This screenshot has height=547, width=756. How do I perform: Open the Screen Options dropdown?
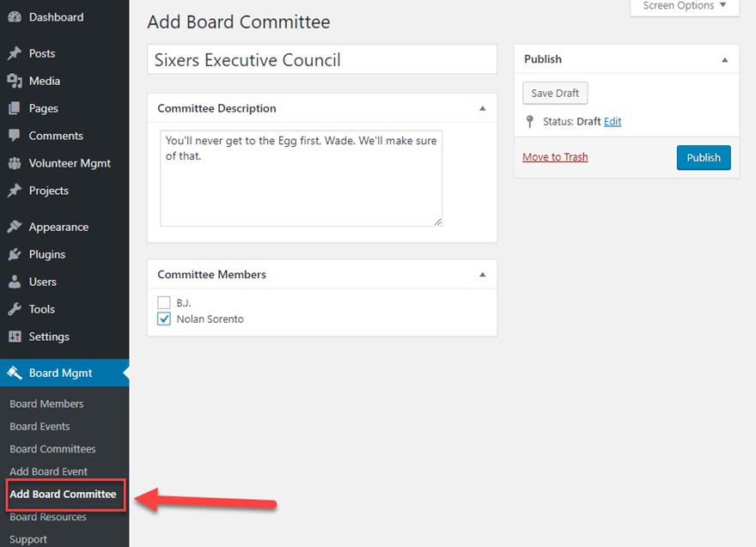pyautogui.click(x=683, y=6)
